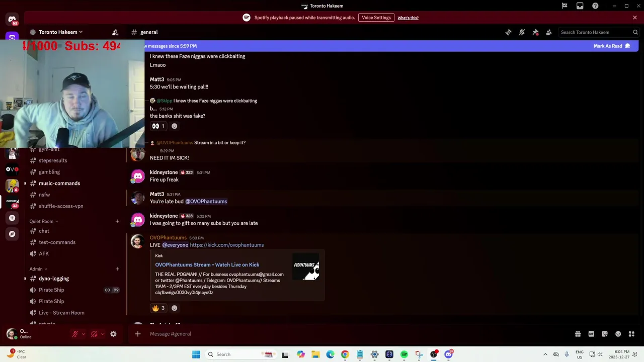
Task: Open Discord inbox icon in title bar
Action: coord(580,6)
